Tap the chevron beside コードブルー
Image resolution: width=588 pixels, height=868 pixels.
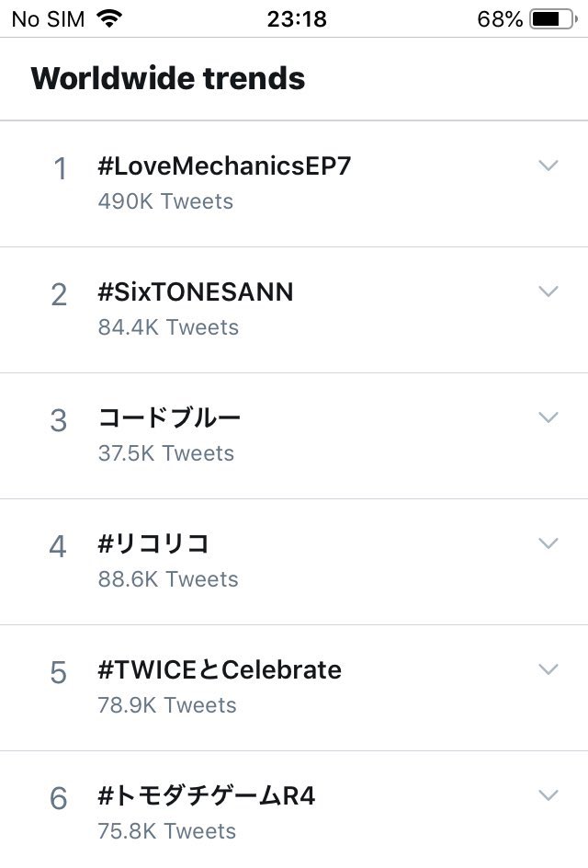(x=548, y=417)
